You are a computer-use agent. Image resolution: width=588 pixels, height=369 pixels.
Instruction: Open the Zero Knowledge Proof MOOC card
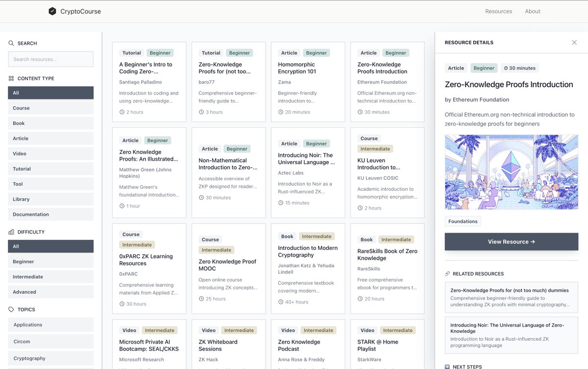(228, 269)
